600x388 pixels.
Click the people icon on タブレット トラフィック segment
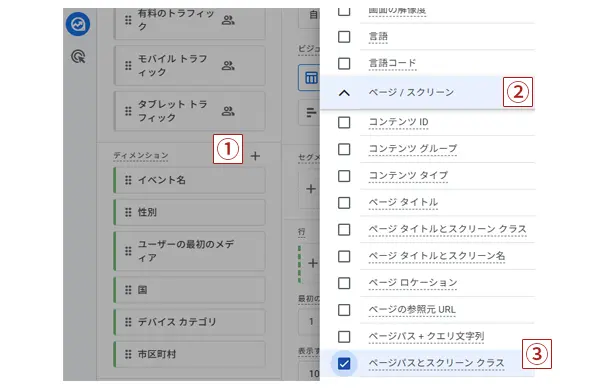click(228, 111)
